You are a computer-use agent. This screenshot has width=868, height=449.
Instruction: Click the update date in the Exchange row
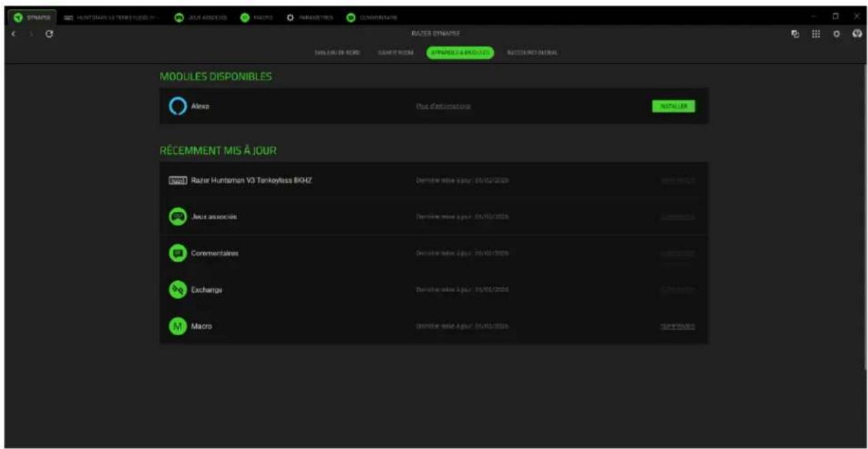(463, 290)
